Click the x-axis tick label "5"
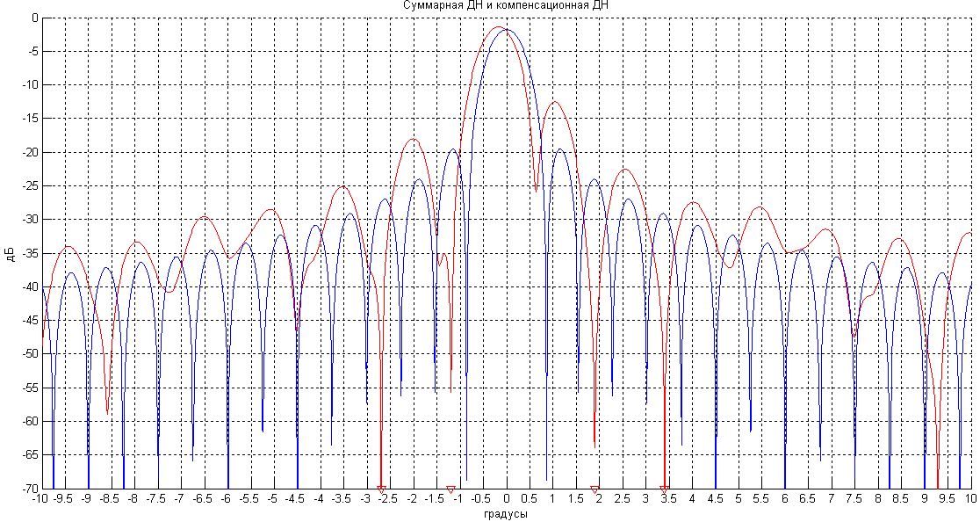This screenshot has height=522, width=980. [x=739, y=499]
